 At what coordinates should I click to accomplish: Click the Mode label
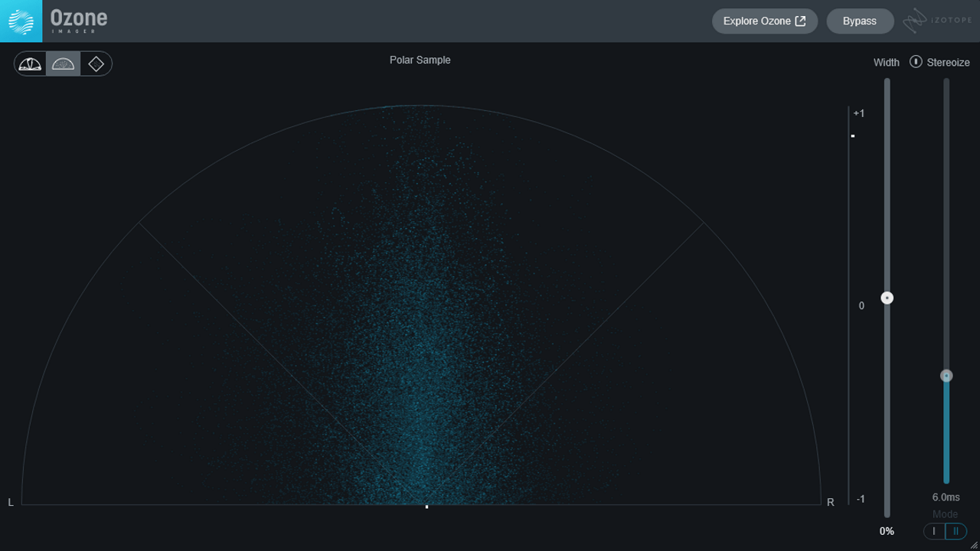(946, 514)
